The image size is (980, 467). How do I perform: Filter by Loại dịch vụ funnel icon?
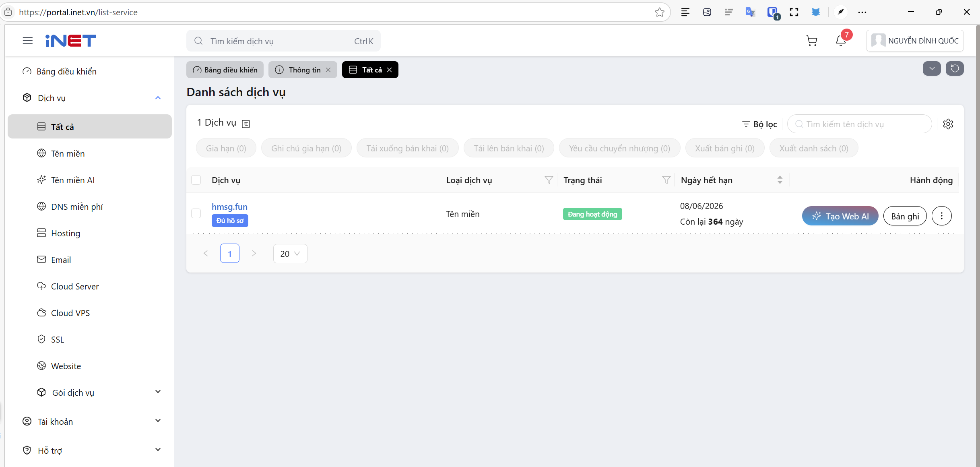point(548,180)
